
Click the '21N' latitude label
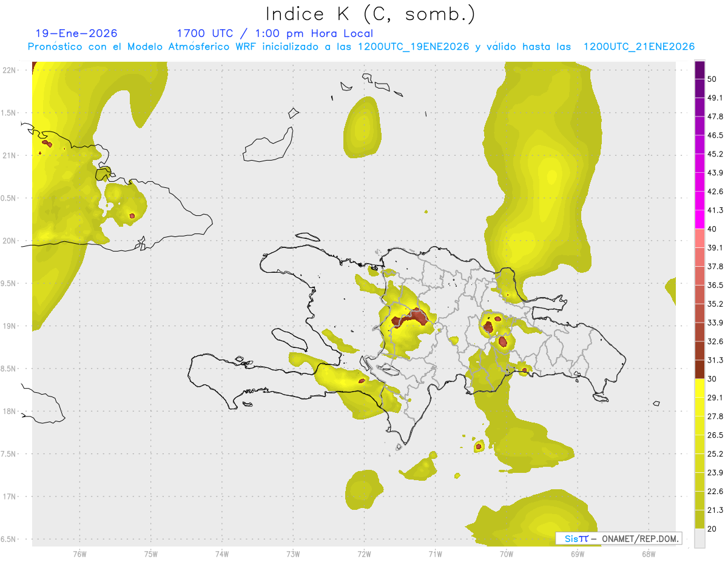[9, 155]
